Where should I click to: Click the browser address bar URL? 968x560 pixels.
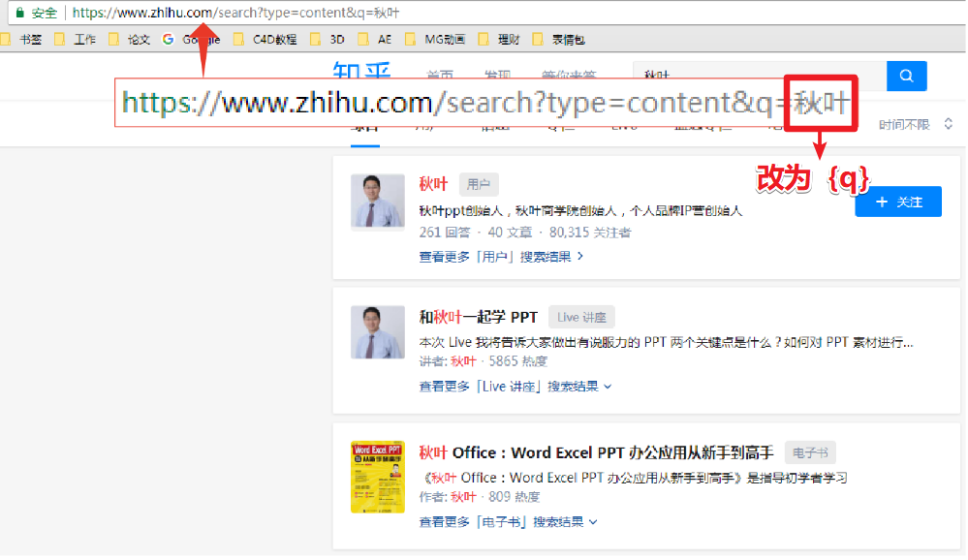tap(235, 13)
